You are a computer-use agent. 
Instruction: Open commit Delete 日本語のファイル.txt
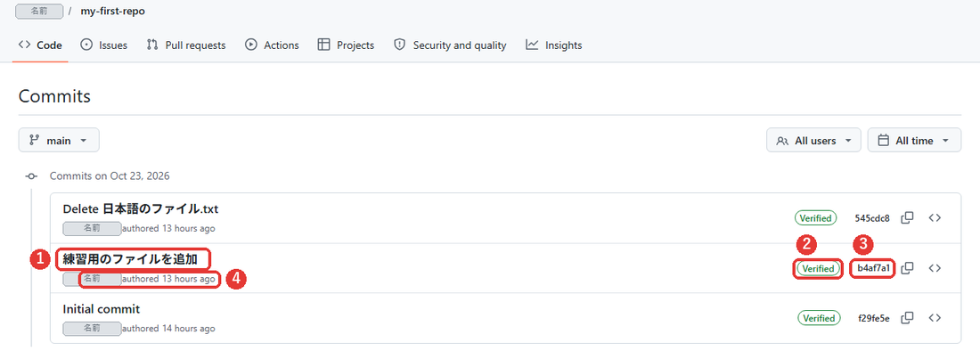[141, 208]
